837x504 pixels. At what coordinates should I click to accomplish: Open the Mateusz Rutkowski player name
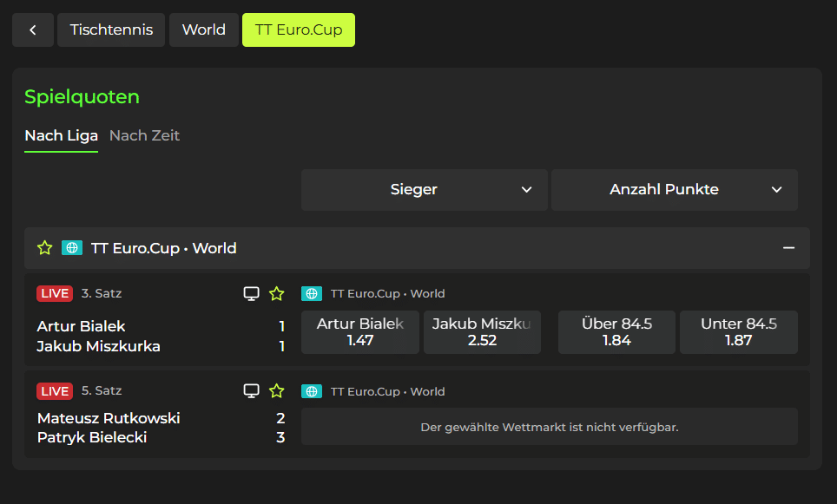(109, 418)
